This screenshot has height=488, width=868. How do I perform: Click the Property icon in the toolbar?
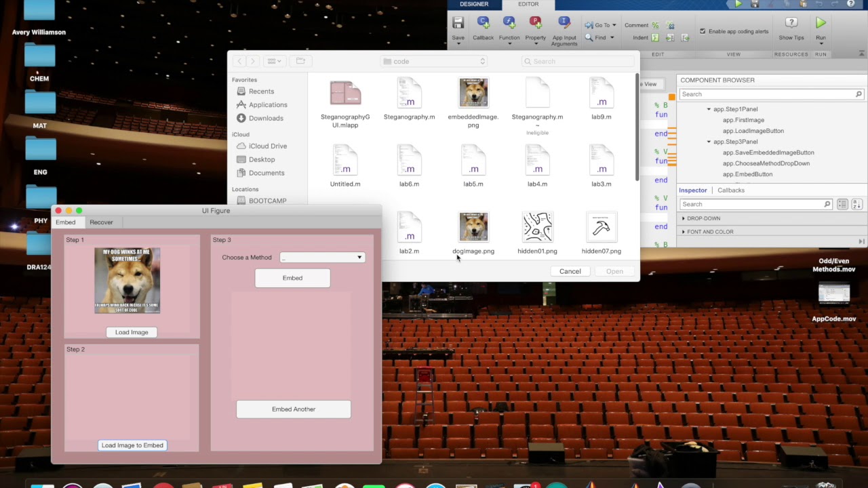tap(535, 23)
